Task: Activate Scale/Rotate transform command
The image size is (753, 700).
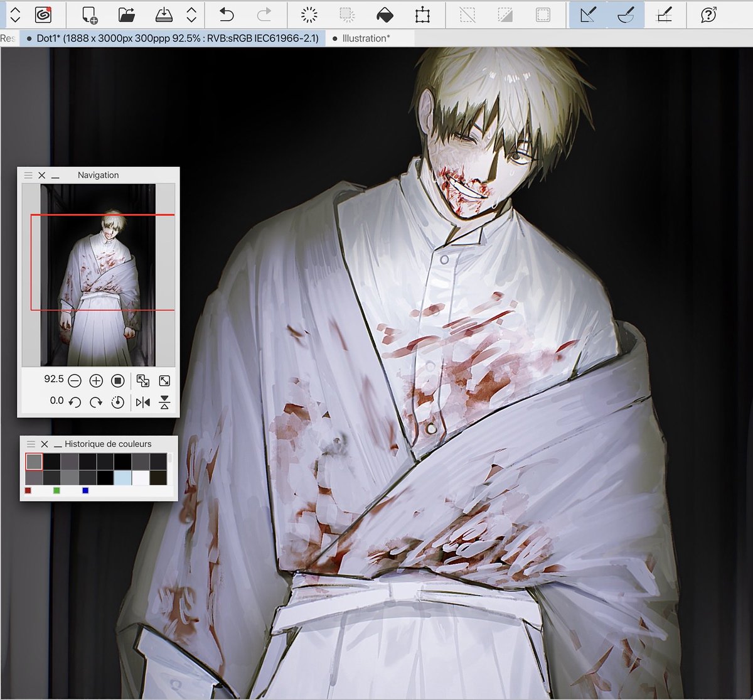Action: tap(423, 14)
